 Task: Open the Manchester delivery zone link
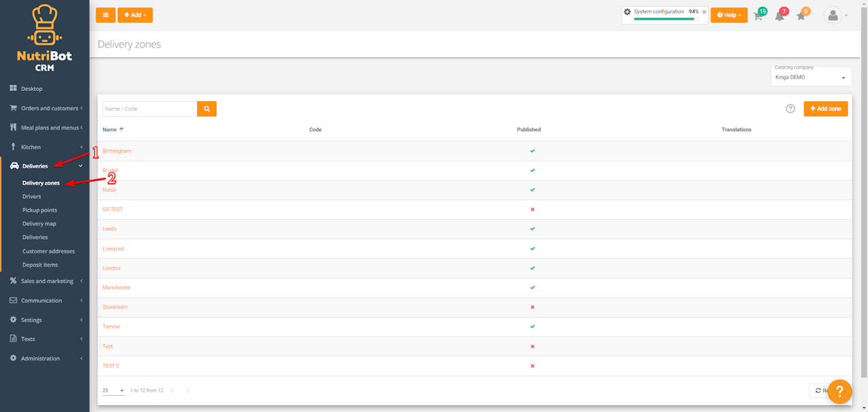116,288
